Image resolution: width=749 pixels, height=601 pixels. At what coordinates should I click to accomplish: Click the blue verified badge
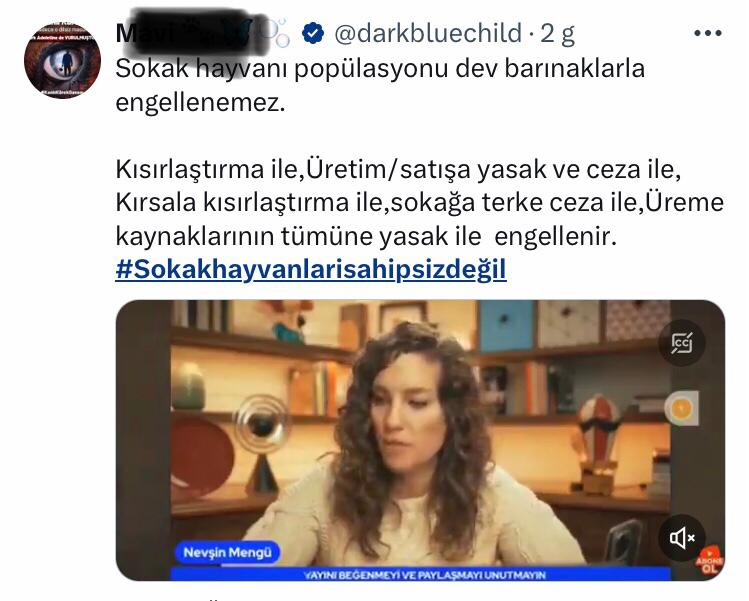coord(313,33)
